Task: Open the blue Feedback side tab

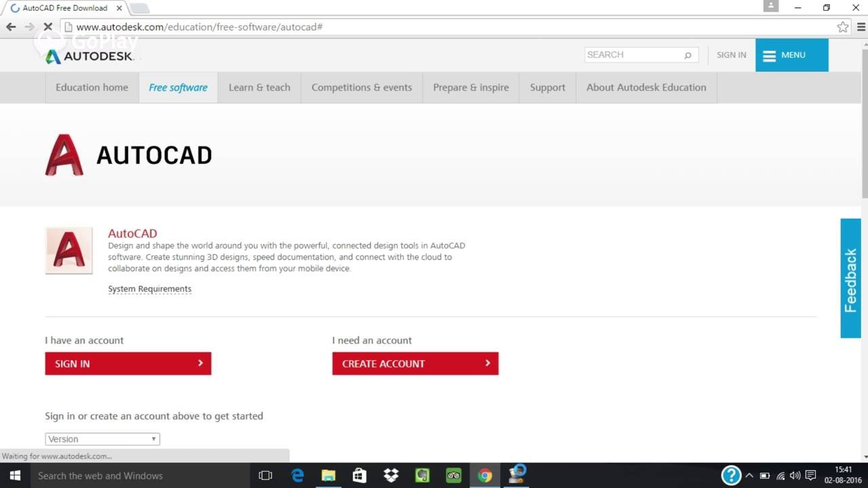Action: pos(850,279)
